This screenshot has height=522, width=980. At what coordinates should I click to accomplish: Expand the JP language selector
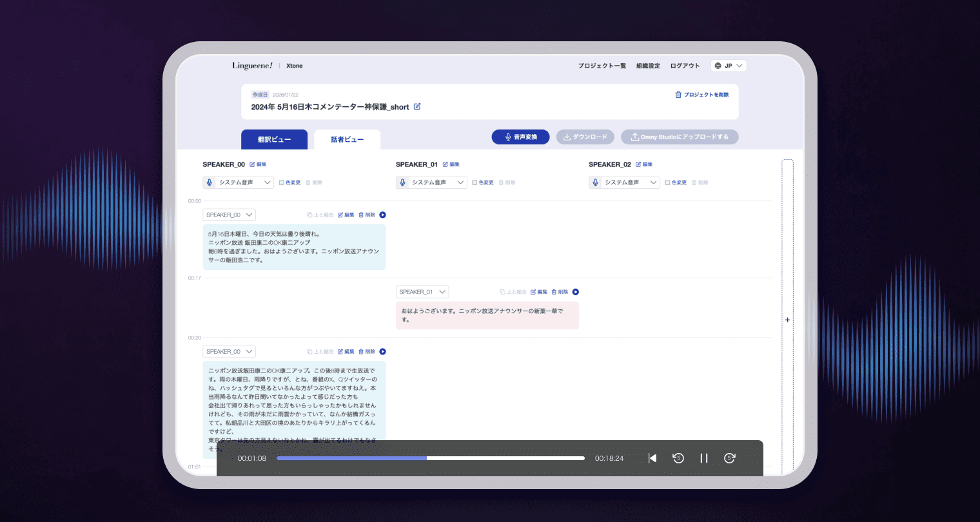[x=729, y=66]
